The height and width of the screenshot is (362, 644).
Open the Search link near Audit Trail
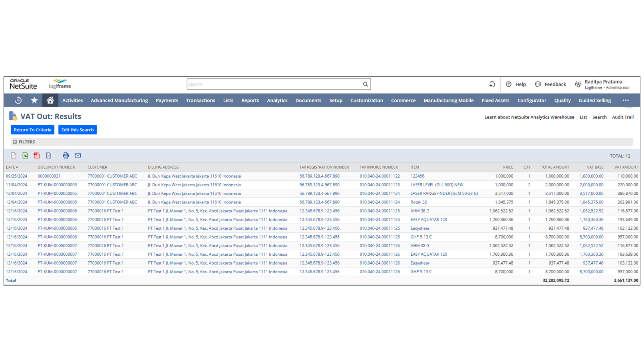point(599,117)
